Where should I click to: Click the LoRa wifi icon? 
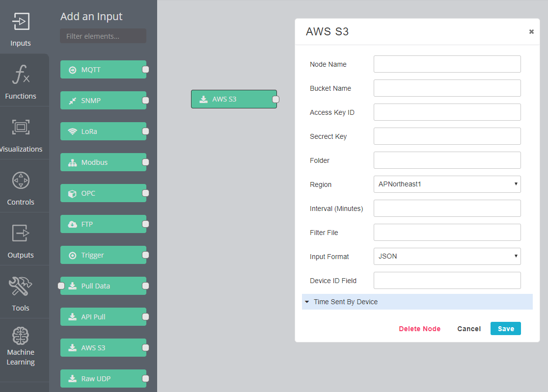[72, 131]
